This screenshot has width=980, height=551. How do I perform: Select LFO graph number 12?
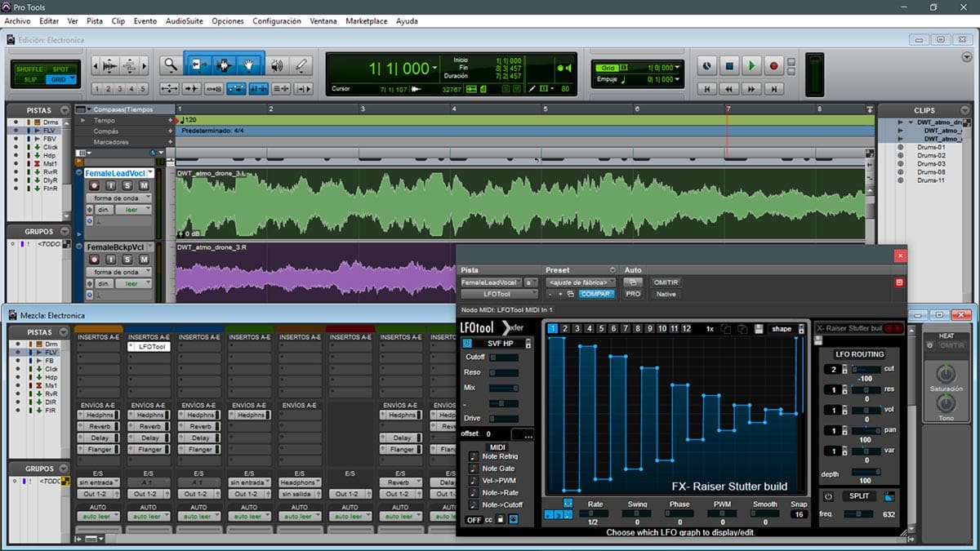coord(686,329)
